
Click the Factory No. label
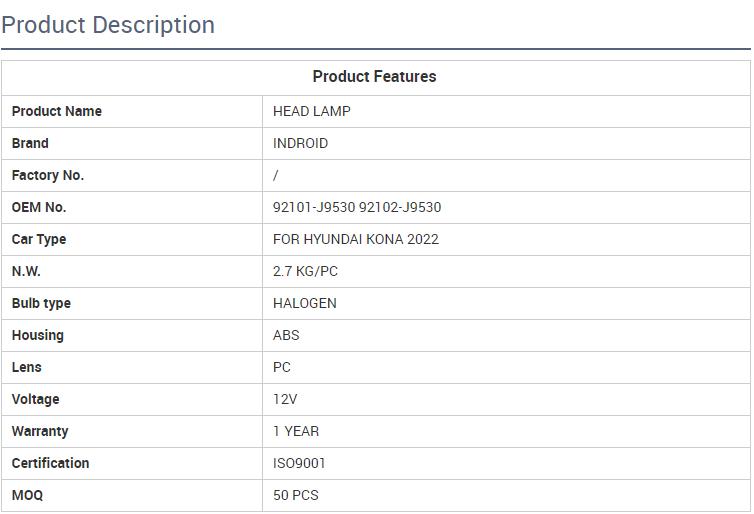48,176
